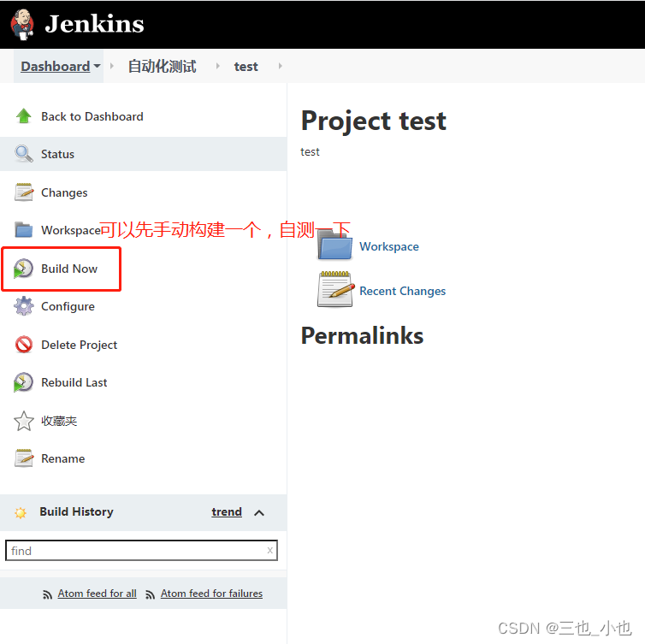Open the test breadcrumb item
This screenshot has width=645, height=644.
tap(246, 66)
